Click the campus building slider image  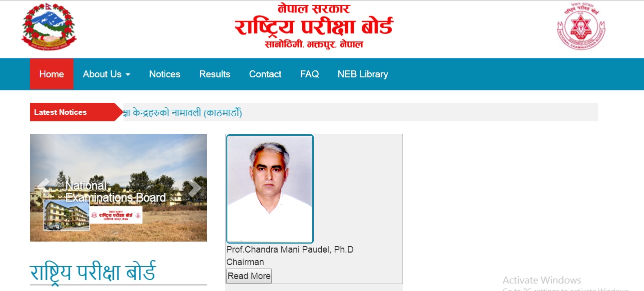pyautogui.click(x=118, y=188)
